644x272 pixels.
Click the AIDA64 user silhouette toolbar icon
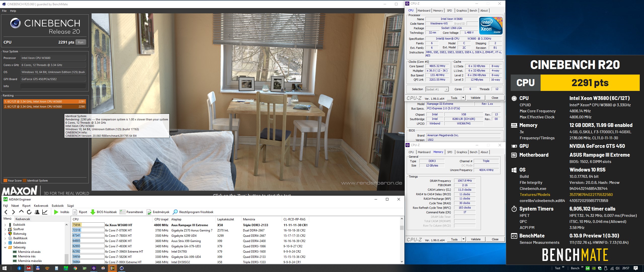pyautogui.click(x=37, y=212)
